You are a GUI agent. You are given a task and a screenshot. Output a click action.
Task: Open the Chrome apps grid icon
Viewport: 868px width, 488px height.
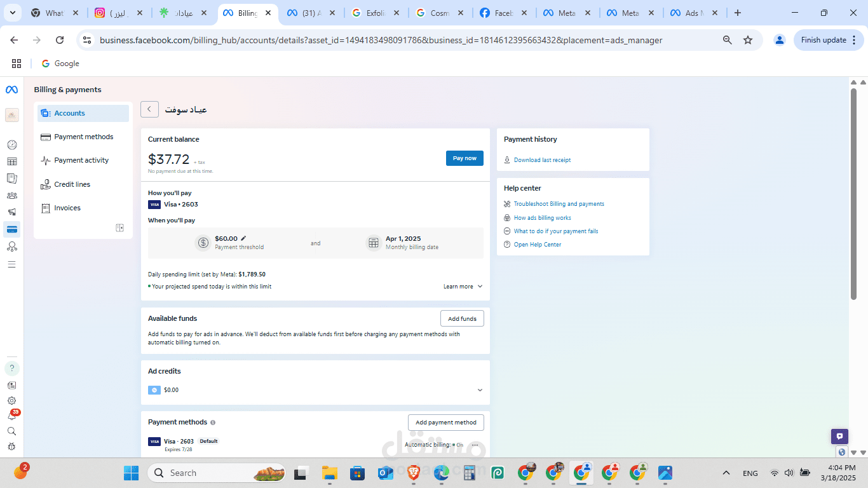click(17, 64)
